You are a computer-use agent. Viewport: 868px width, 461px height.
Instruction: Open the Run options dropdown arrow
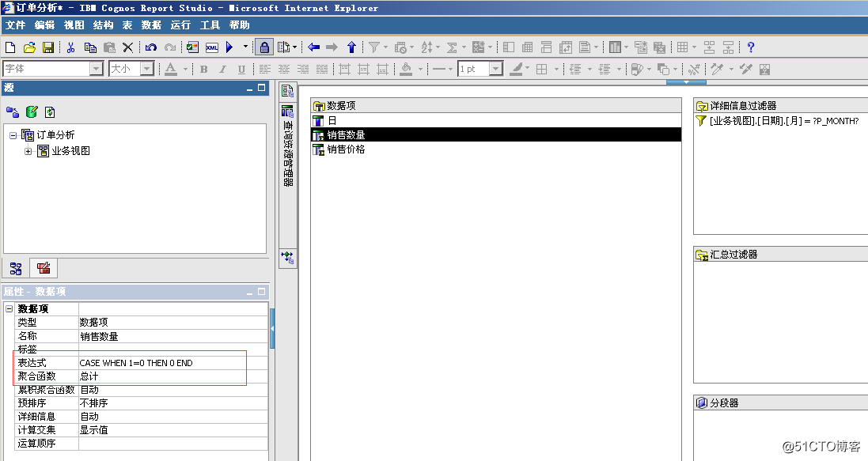click(245, 47)
